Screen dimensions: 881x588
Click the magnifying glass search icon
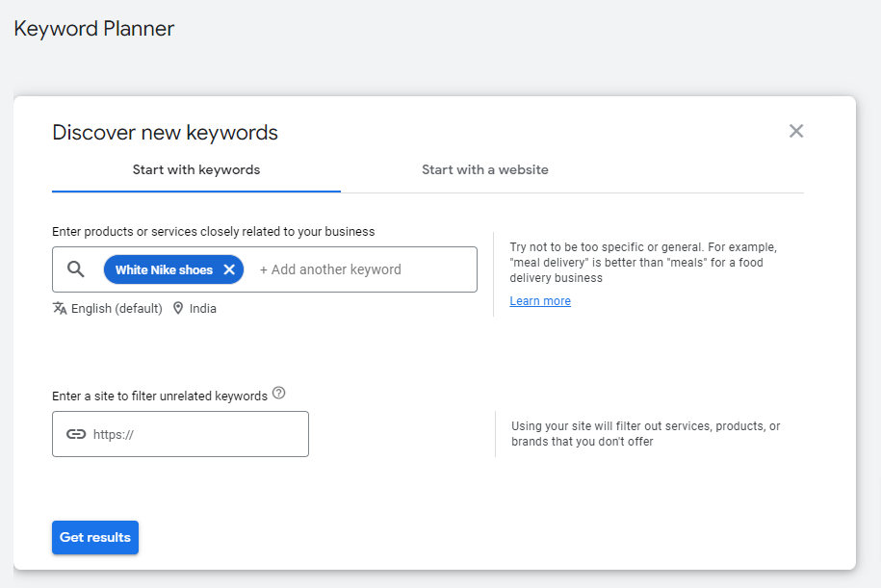pos(76,269)
